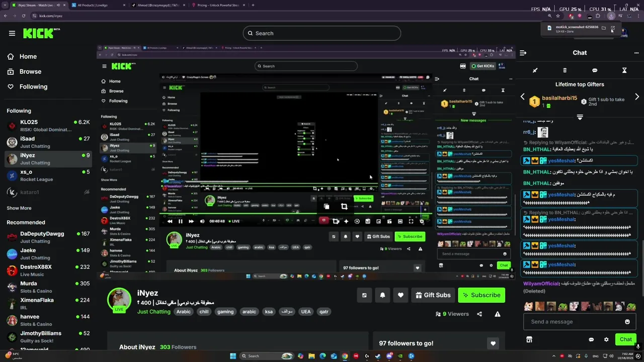The image size is (644, 362).
Task: Toggle slow mode hourglass icon
Action: coord(624,70)
